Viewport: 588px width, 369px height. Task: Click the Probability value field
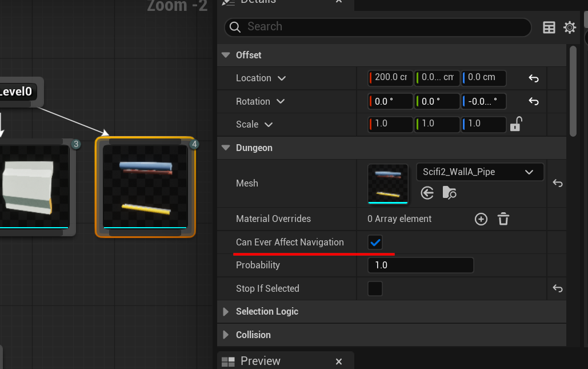[421, 265]
